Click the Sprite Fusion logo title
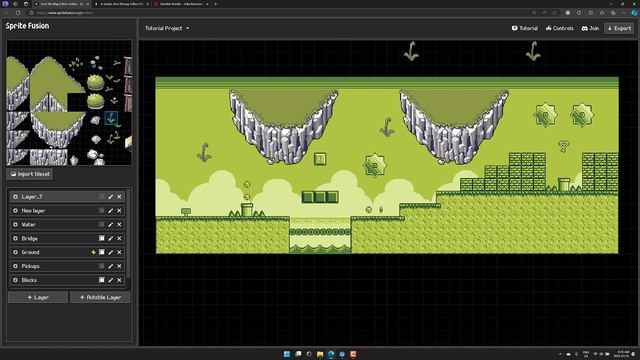This screenshot has width=640, height=360. [27, 26]
